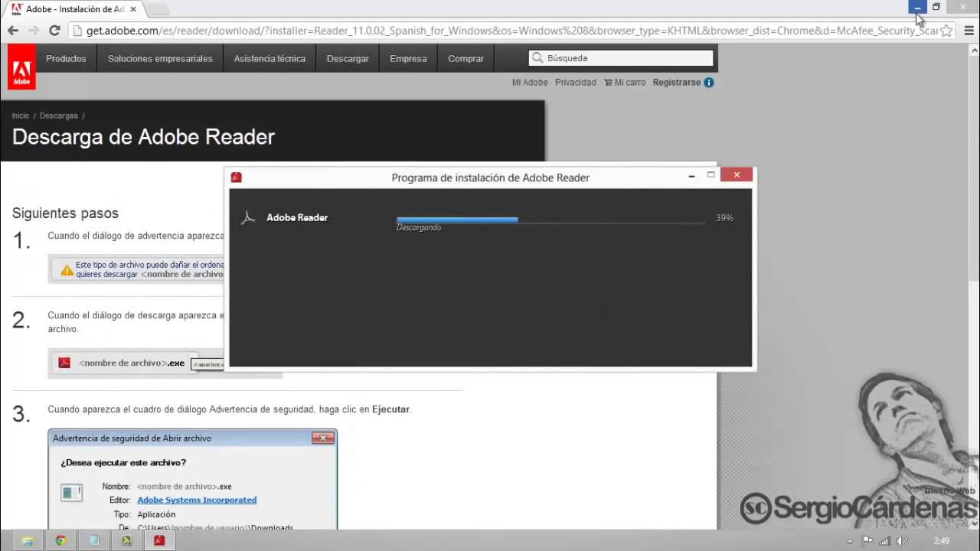Open the Descargar menu
Screen dimensions: 980x551
[x=348, y=58]
